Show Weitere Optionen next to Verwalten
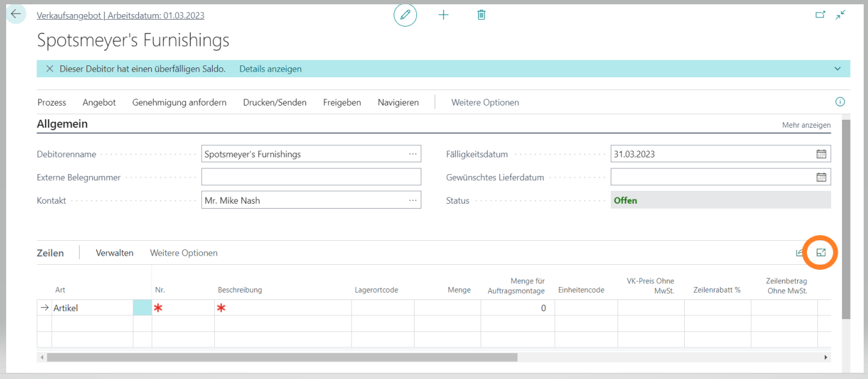 pyautogui.click(x=184, y=253)
